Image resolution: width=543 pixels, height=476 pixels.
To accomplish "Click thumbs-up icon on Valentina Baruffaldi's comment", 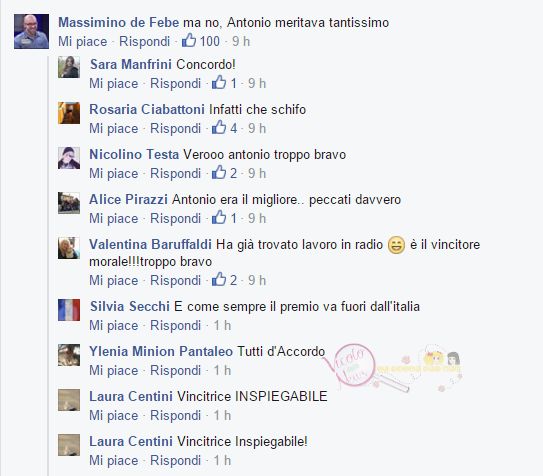I will click(x=219, y=279).
